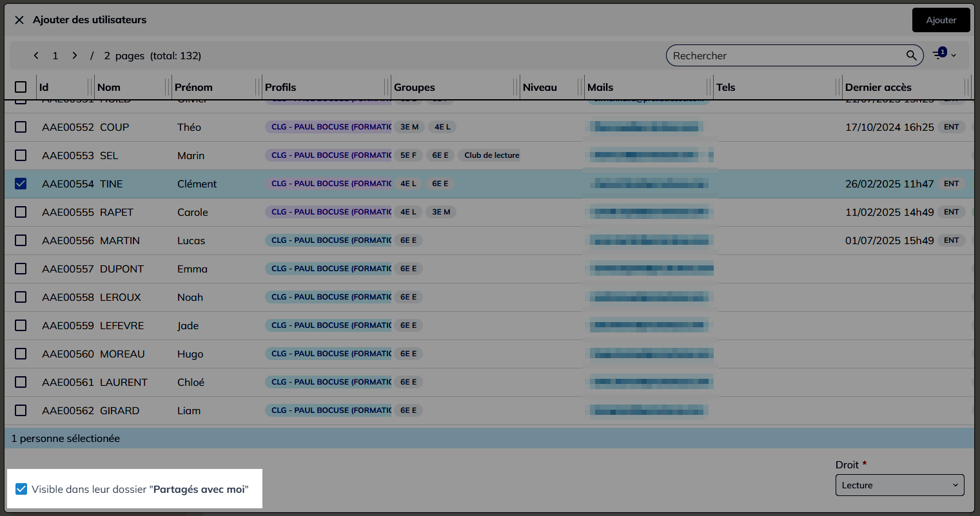Image resolution: width=980 pixels, height=516 pixels.
Task: Toggle the Visible dans leur dossier checkbox
Action: (x=21, y=489)
